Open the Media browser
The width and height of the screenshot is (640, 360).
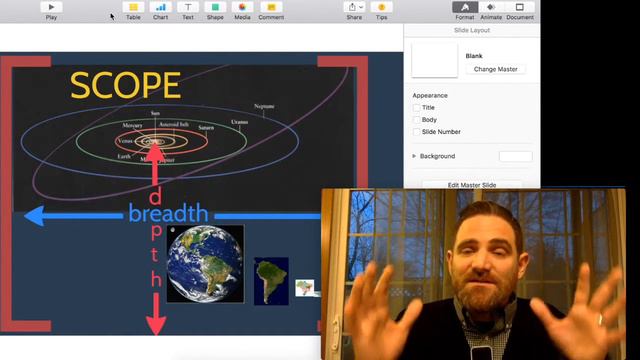[x=242, y=7]
